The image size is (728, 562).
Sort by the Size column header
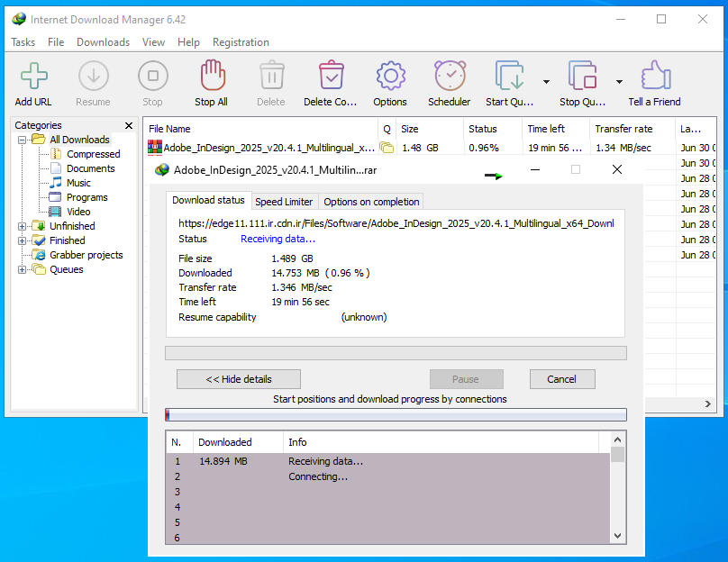coord(430,129)
